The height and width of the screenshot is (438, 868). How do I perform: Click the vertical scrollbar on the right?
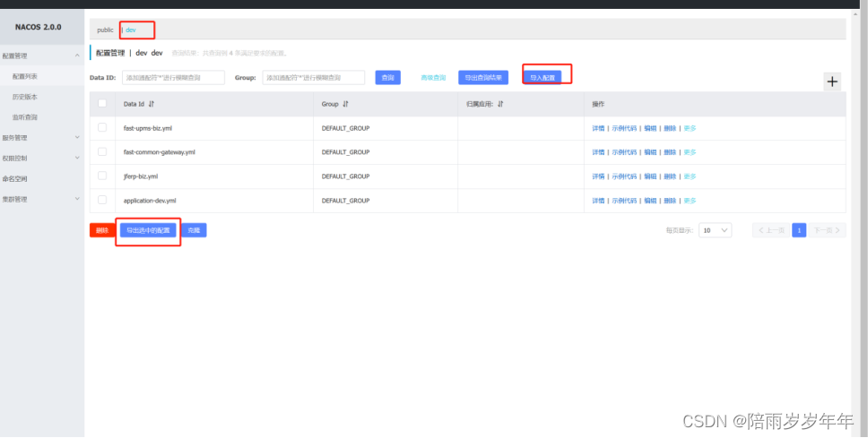coord(855,221)
